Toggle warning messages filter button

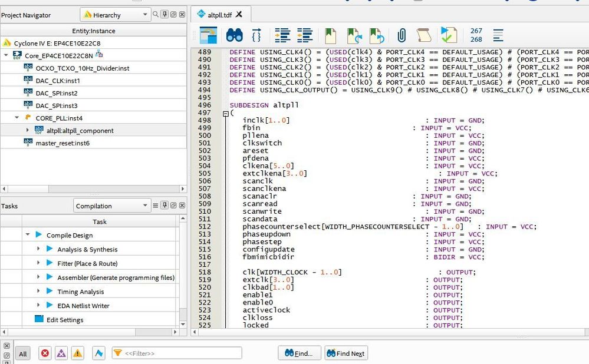point(77,353)
